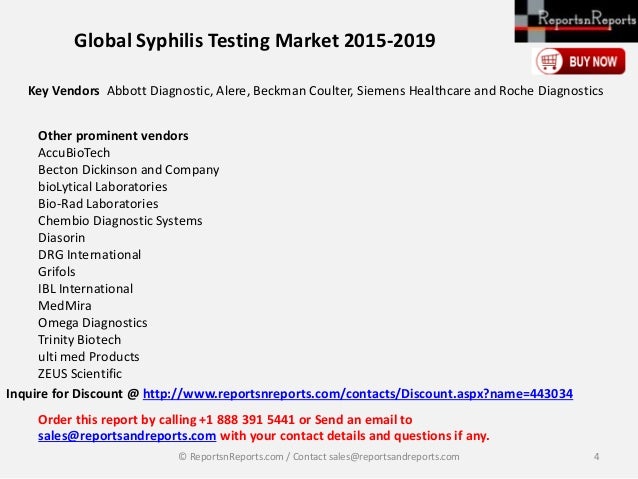
Task: Select AccuBioTech in the vendor list
Action: (x=74, y=153)
